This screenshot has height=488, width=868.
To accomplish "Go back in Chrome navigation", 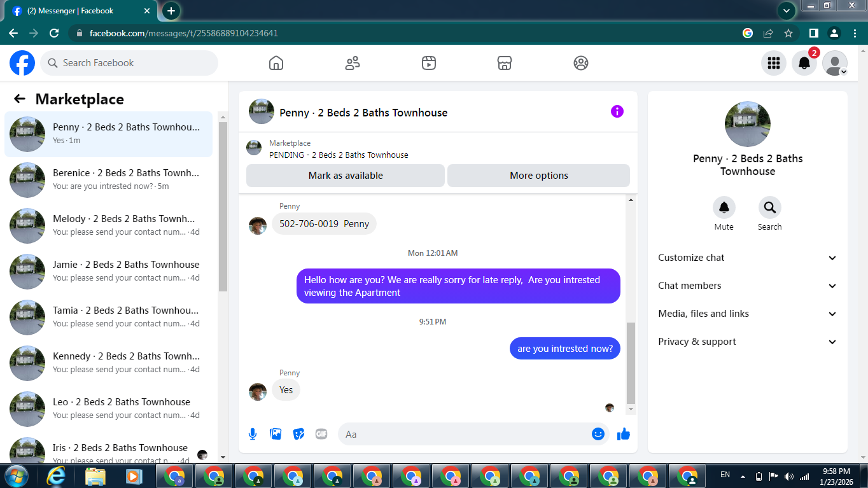I will point(13,33).
